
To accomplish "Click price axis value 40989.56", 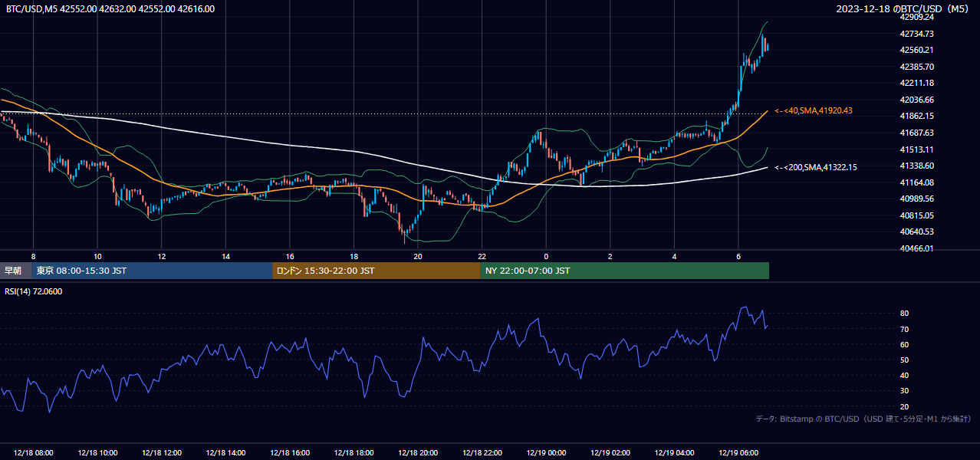I will point(917,199).
